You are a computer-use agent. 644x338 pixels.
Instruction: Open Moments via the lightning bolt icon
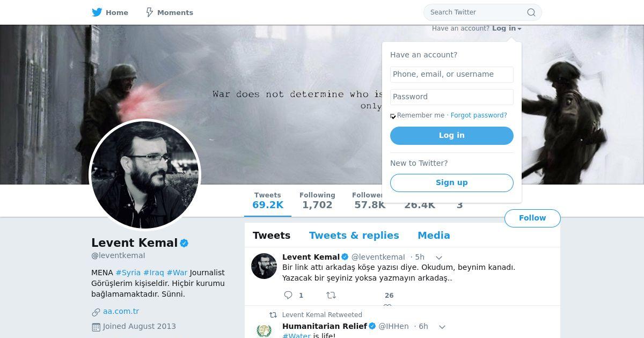(x=150, y=12)
